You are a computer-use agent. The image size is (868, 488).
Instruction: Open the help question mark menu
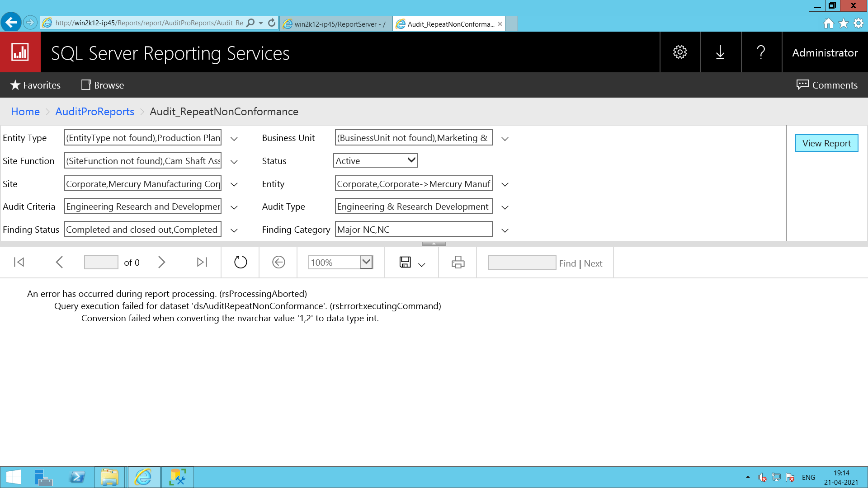pyautogui.click(x=761, y=52)
